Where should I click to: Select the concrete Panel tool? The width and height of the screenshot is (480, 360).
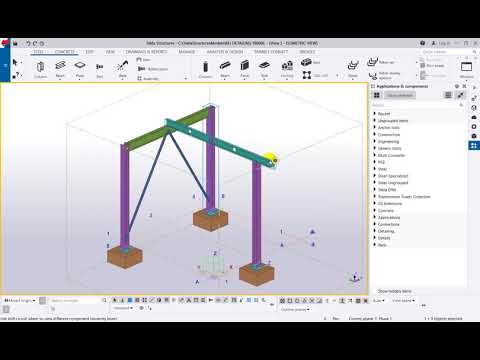pos(245,69)
